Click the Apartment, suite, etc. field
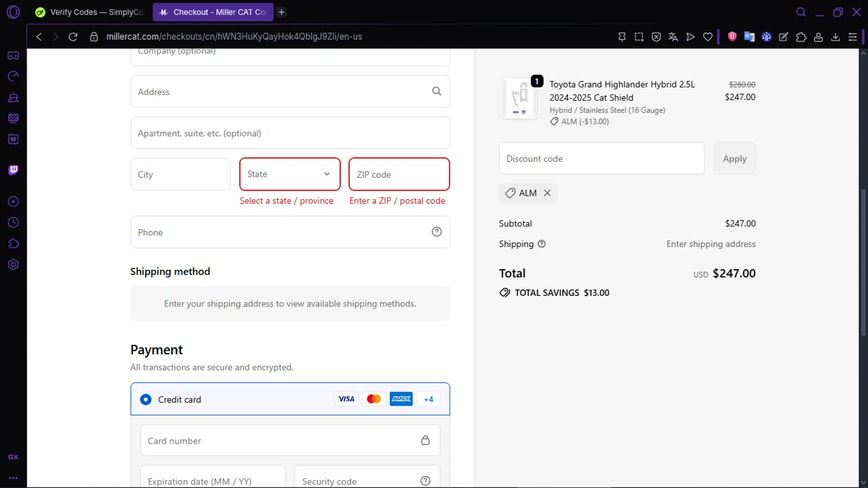Viewport: 868px width, 488px height. pos(290,133)
